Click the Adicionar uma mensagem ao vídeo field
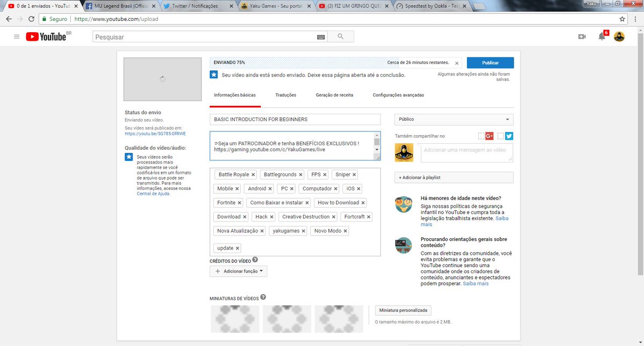 point(466,152)
